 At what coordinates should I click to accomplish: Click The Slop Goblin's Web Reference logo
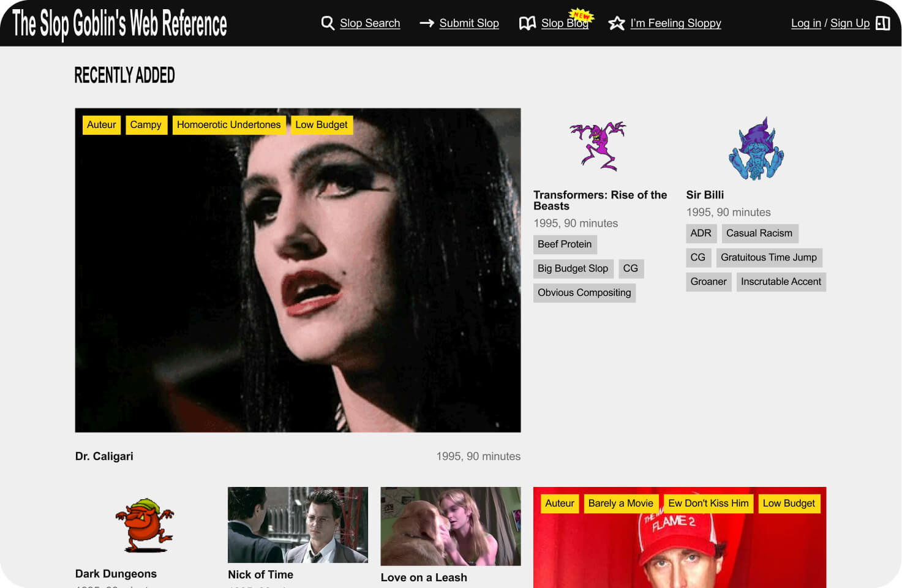119,23
